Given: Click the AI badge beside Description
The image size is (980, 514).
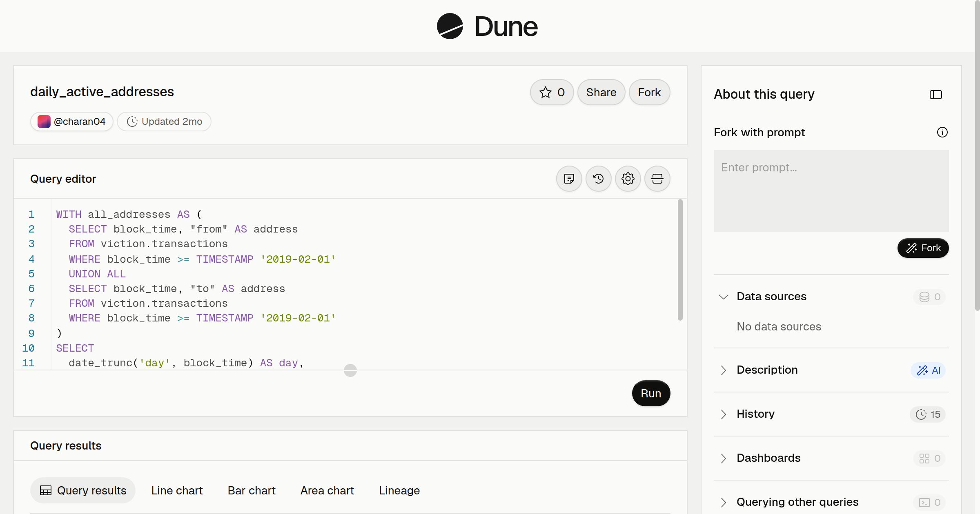Looking at the screenshot, I should point(928,370).
